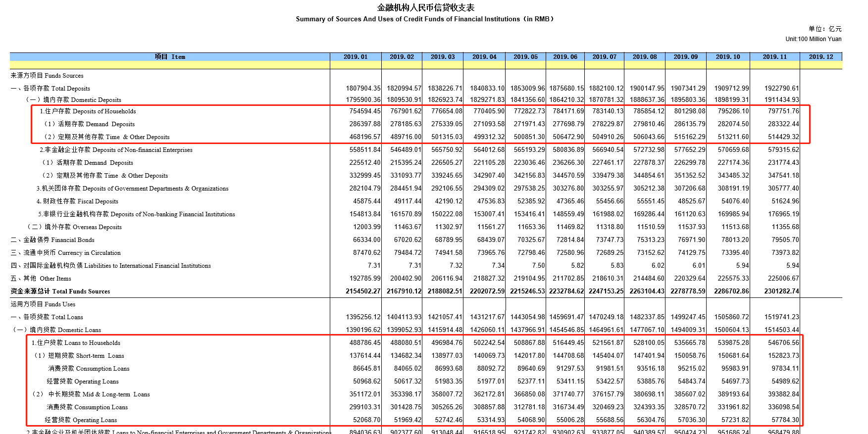
Task: Click the Chinese title 金融机构人民币信贷收支表
Action: click(426, 7)
